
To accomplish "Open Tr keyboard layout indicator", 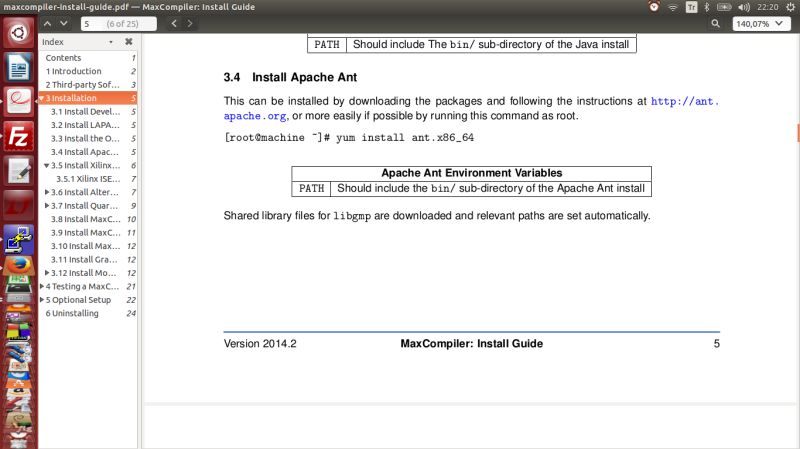I will (691, 7).
